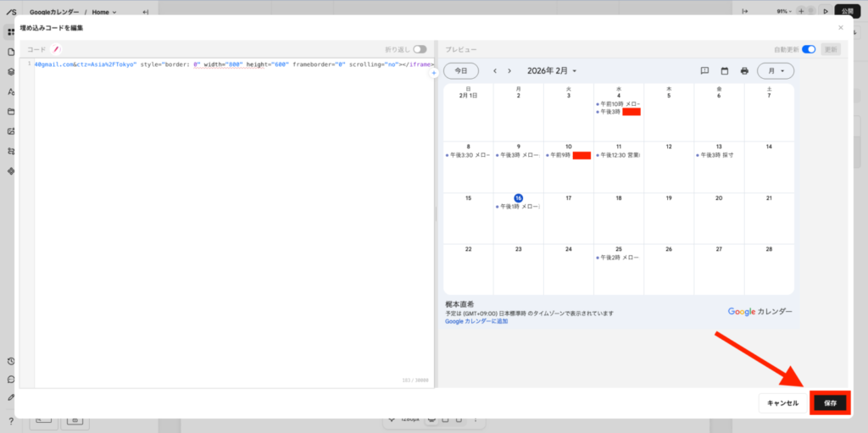The image size is (868, 433).
Task: Select the highlighted date 16 in calendar
Action: (518, 198)
